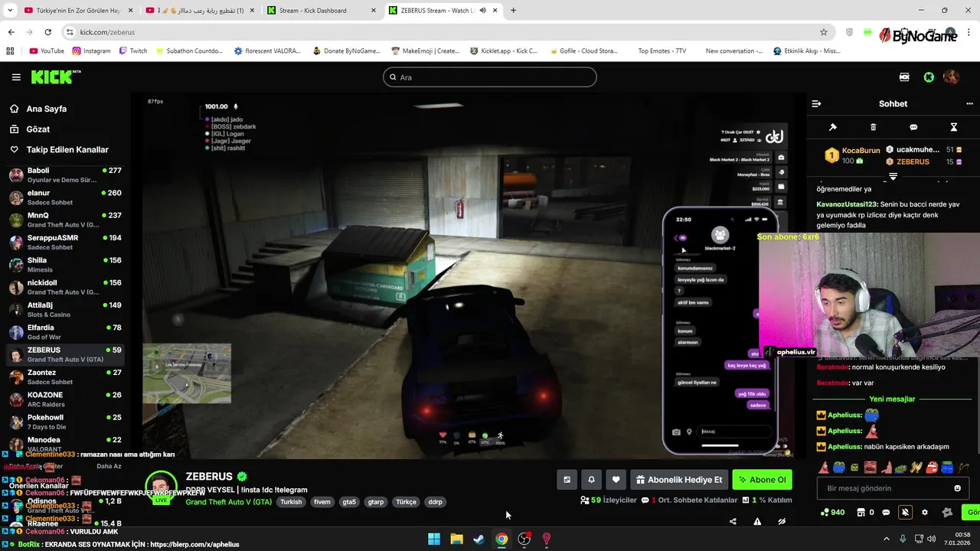Image resolution: width=980 pixels, height=551 pixels.
Task: Open the Baboli channel
Action: click(65, 175)
